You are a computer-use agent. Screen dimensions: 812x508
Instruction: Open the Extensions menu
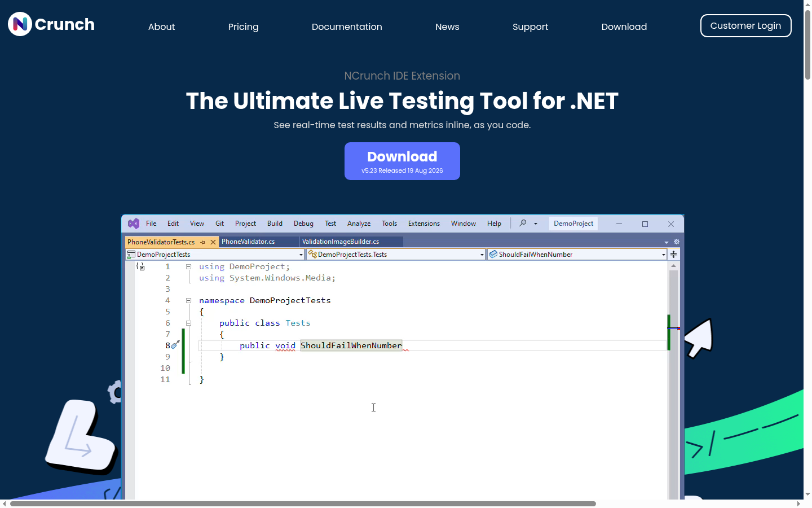click(424, 224)
